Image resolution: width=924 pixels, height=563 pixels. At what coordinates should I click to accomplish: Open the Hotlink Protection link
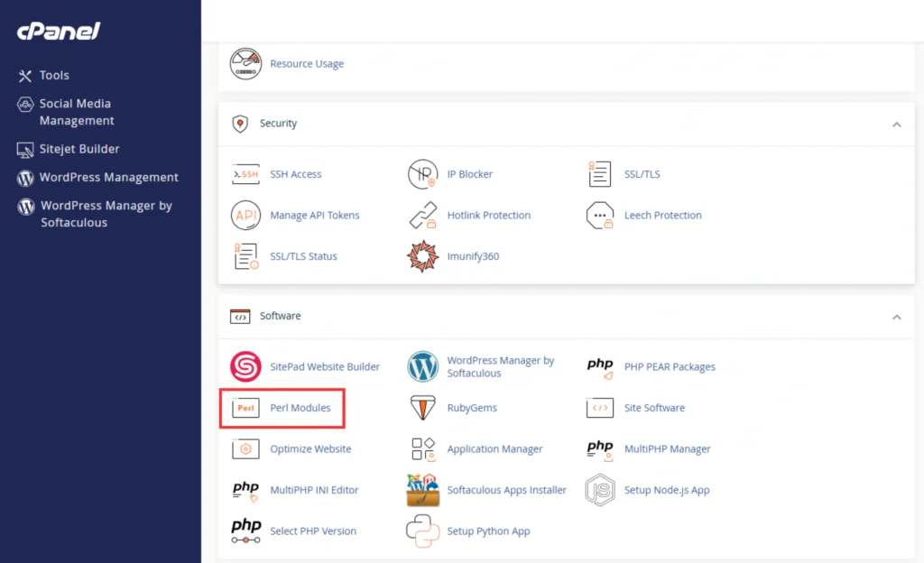pyautogui.click(x=489, y=216)
